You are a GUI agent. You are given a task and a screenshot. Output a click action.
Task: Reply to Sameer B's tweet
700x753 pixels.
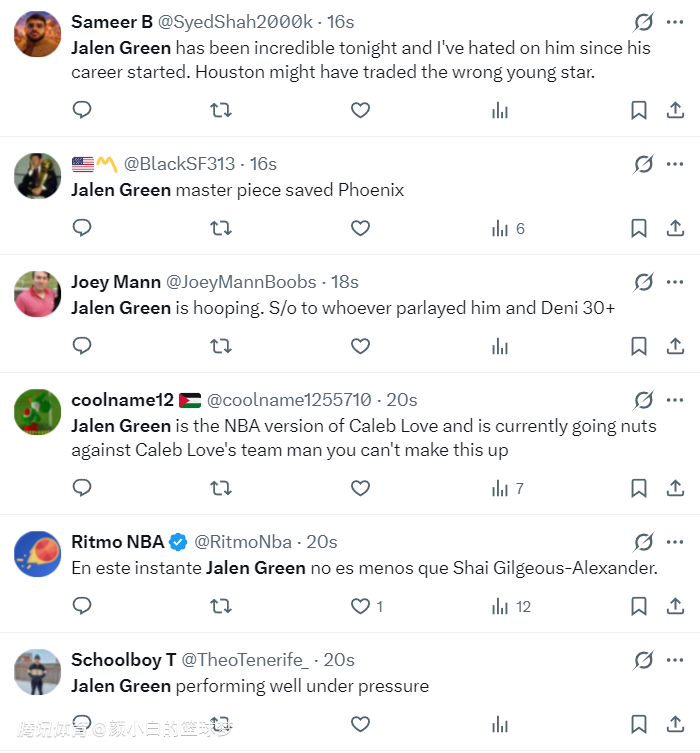[82, 110]
